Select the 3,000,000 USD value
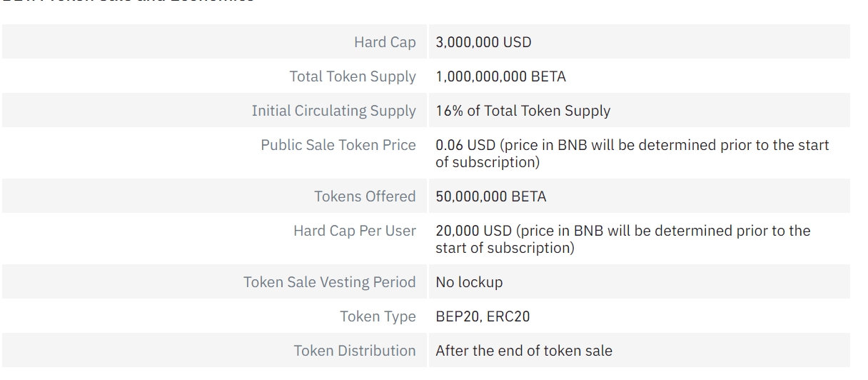The image size is (868, 380). click(x=483, y=42)
